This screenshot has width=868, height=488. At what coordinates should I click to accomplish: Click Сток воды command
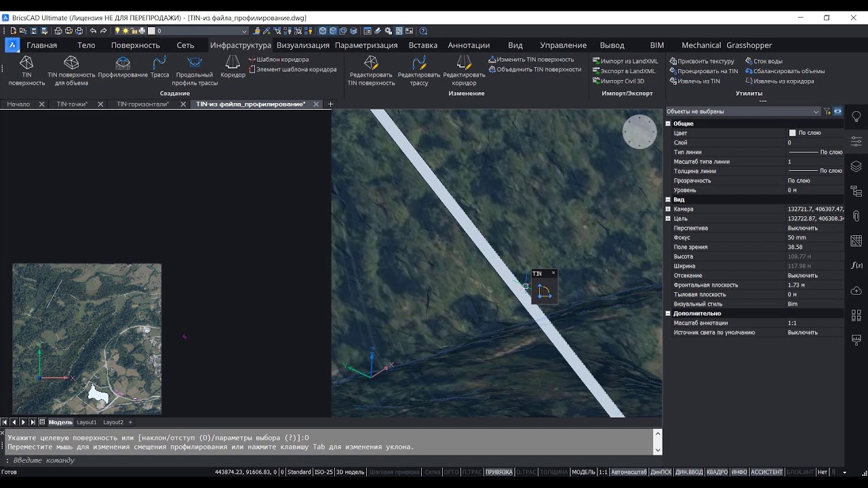[764, 61]
